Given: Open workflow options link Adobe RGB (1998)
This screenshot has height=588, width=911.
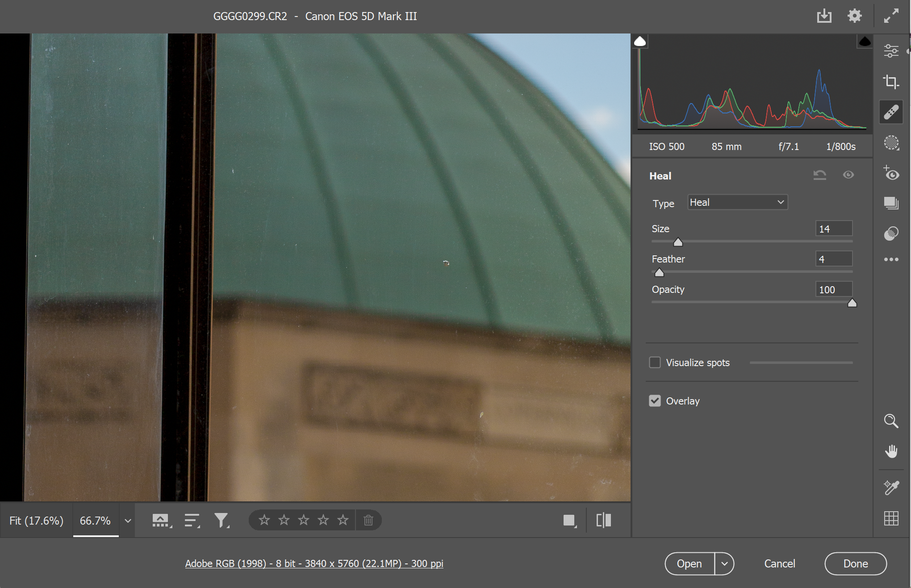Looking at the screenshot, I should pyautogui.click(x=314, y=563).
